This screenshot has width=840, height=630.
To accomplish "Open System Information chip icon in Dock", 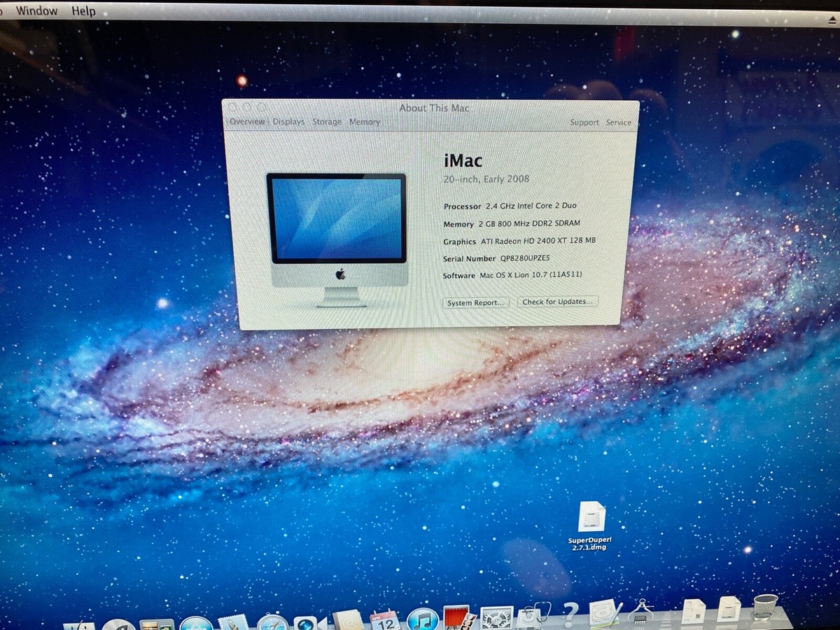I will point(640,611).
